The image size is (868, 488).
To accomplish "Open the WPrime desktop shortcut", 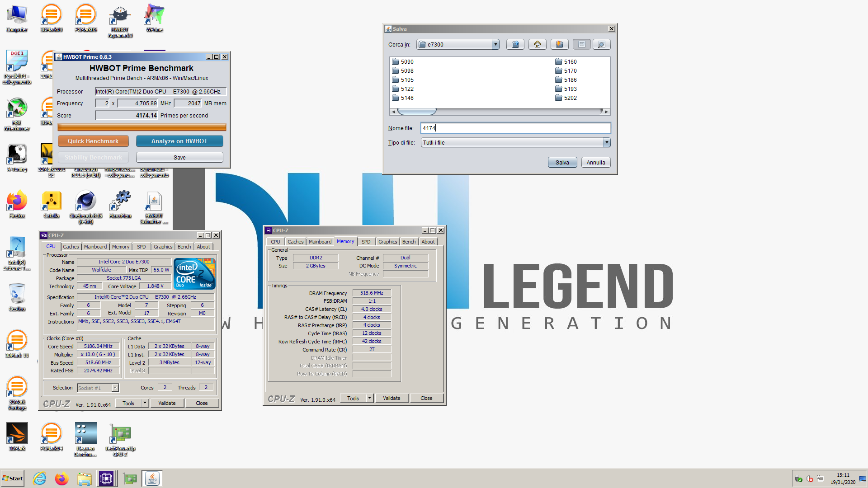I will pyautogui.click(x=154, y=18).
